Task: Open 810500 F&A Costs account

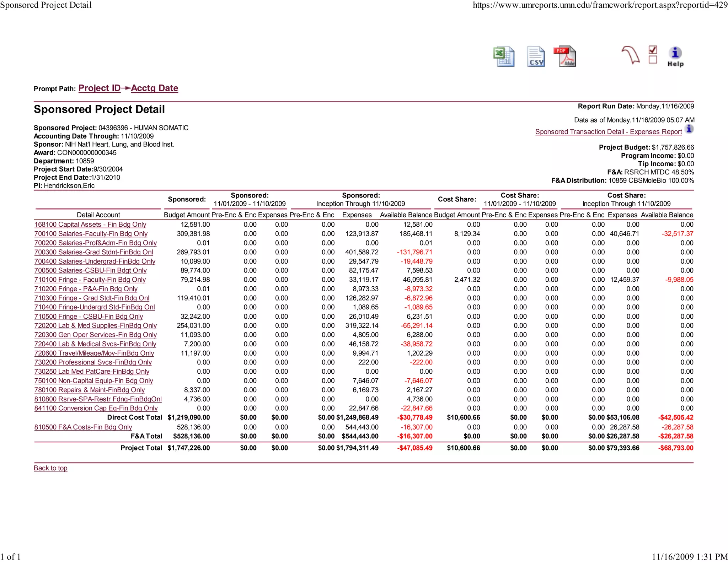Action: 83,427
